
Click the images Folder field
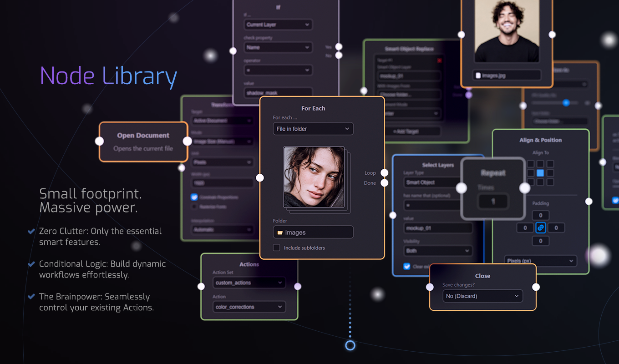pos(313,232)
